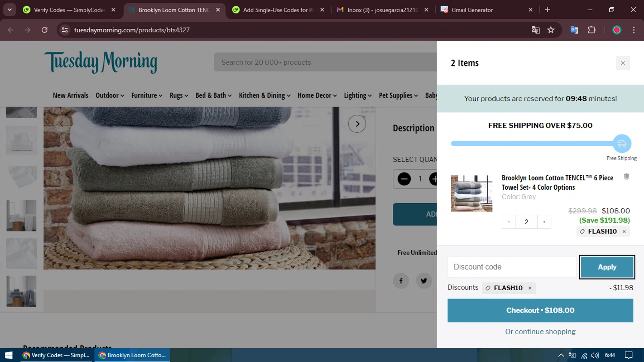644x362 pixels.
Task: Switch to Gmail Generator tab
Action: (x=487, y=9)
